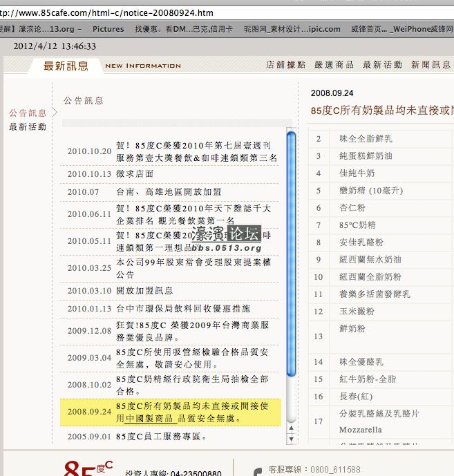Open the 2010.03.10 開放加盟訊息 notice
Image resolution: width=454 pixels, height=476 pixels.
click(144, 291)
